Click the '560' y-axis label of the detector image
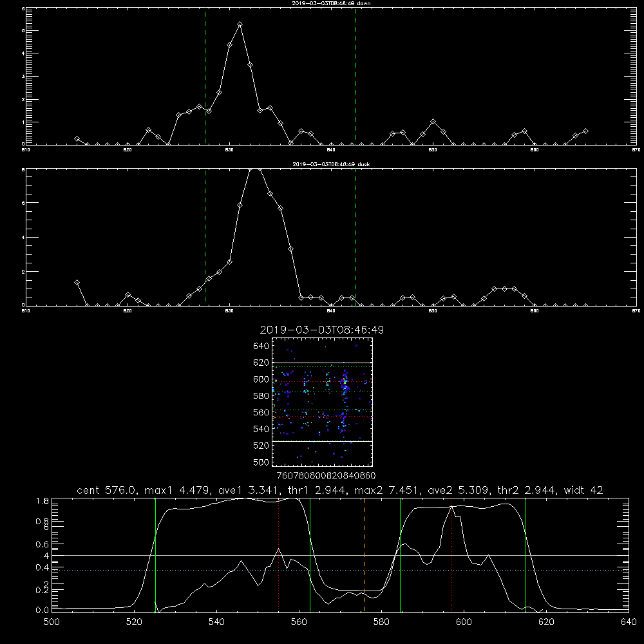This screenshot has height=644, width=644. pyautogui.click(x=261, y=412)
